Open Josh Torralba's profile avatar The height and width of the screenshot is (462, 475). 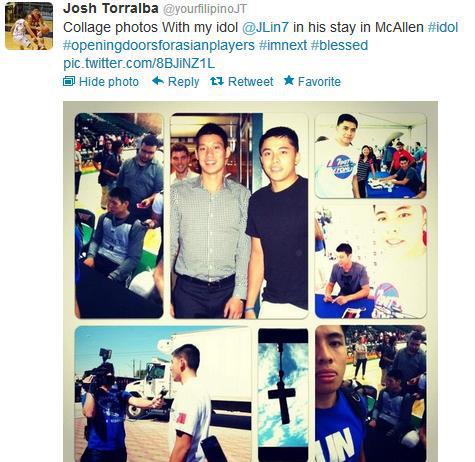[29, 26]
